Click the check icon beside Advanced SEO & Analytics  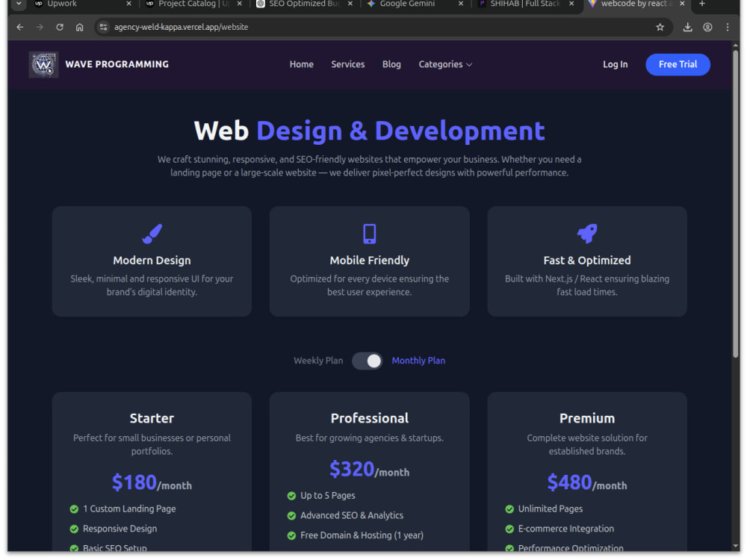pyautogui.click(x=291, y=516)
